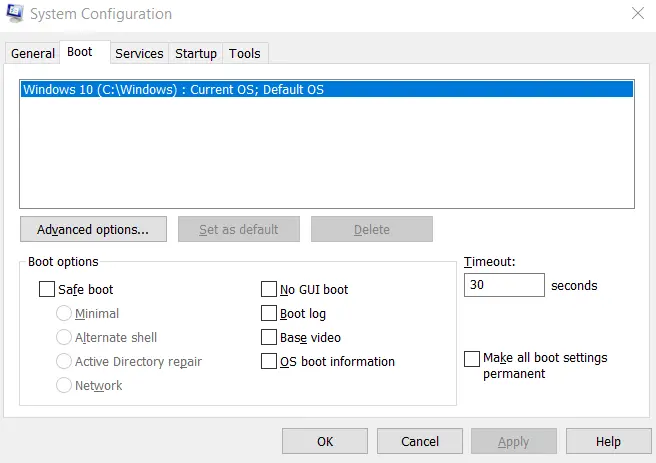
Task: Tick OS boot information checkbox
Action: coord(269,362)
